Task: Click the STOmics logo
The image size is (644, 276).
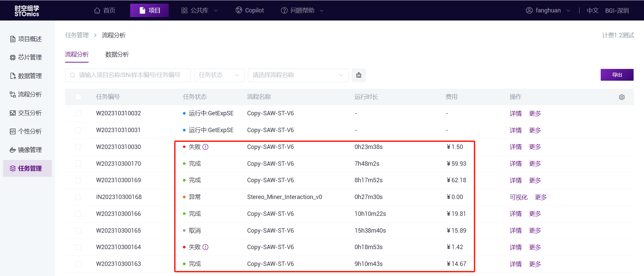Action: coord(27,11)
